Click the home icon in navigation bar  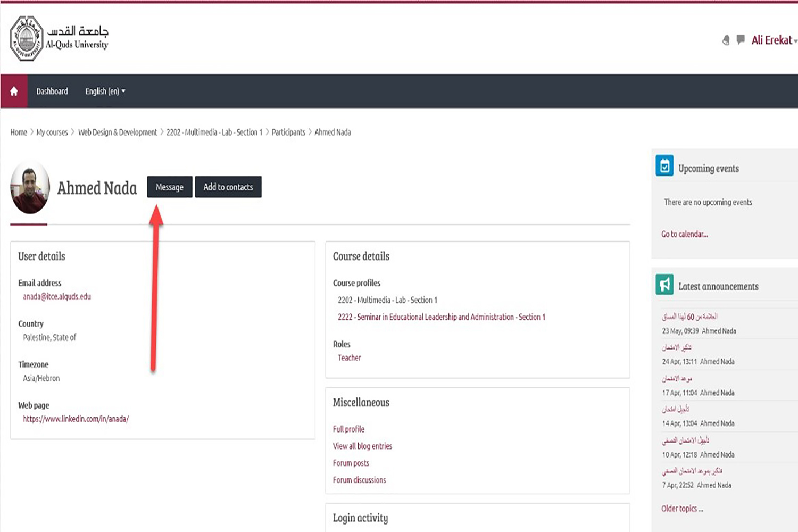coord(14,92)
